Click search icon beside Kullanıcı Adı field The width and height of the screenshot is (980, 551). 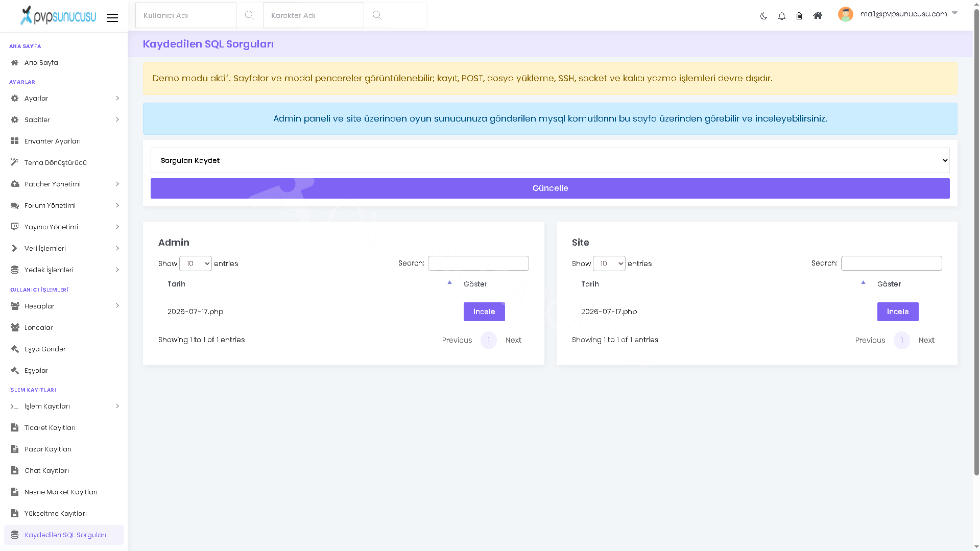click(249, 15)
